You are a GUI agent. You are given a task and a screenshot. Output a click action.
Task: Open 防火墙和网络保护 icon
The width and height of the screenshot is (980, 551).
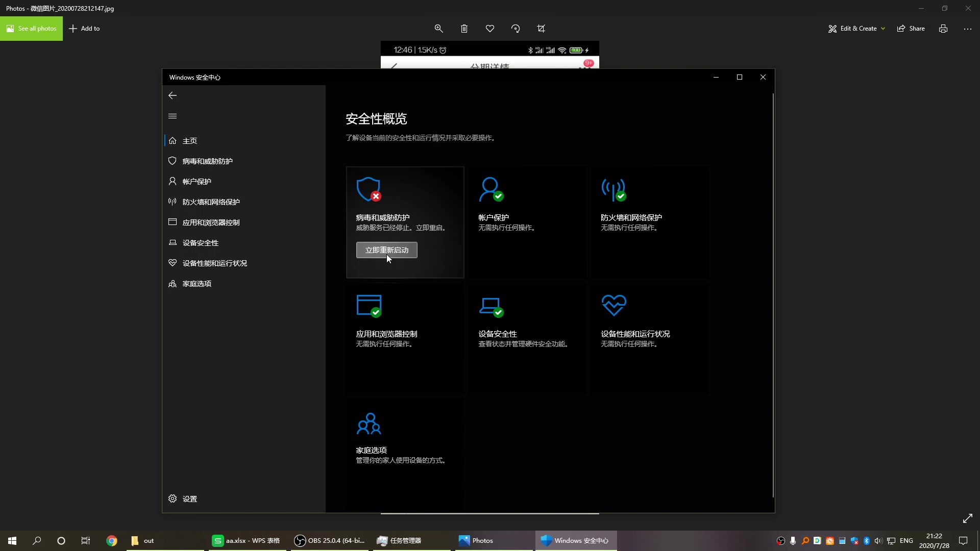[x=612, y=188]
